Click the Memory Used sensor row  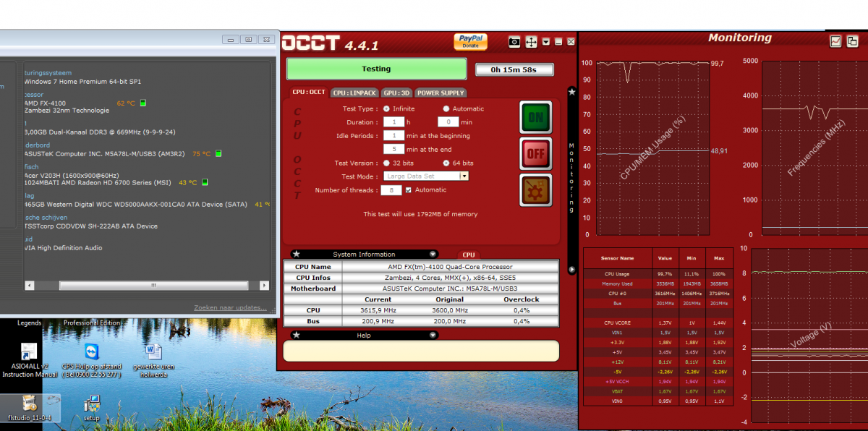(x=658, y=284)
